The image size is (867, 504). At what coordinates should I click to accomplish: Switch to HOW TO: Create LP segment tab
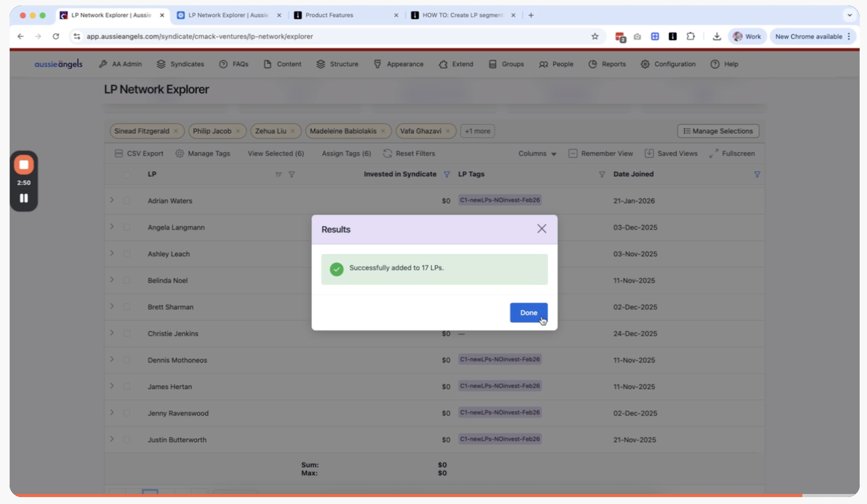coord(464,15)
